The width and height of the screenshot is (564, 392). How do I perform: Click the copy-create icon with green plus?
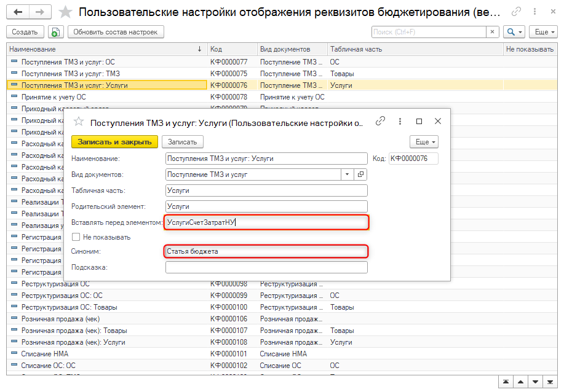click(x=55, y=32)
